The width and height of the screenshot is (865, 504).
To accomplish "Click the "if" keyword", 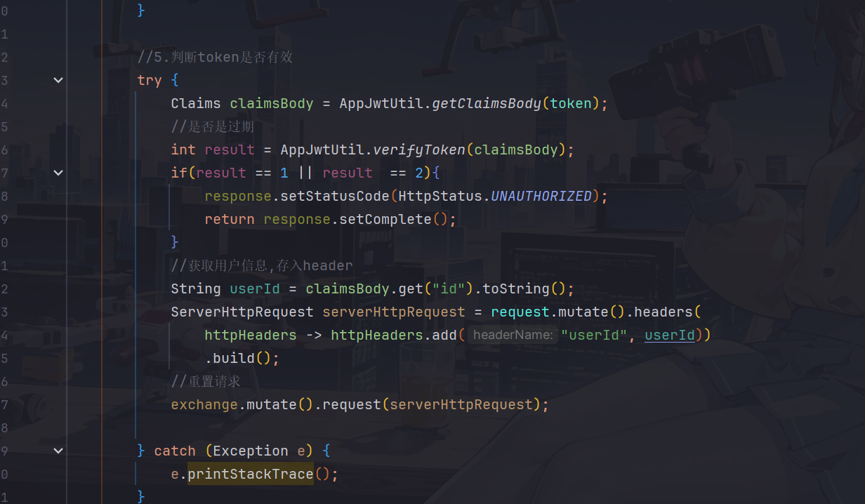I will (179, 173).
